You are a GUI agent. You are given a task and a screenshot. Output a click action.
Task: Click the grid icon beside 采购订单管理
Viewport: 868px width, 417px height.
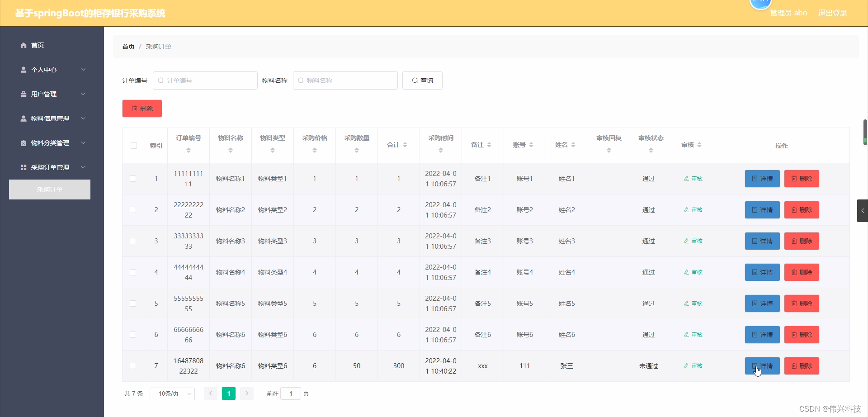click(23, 167)
